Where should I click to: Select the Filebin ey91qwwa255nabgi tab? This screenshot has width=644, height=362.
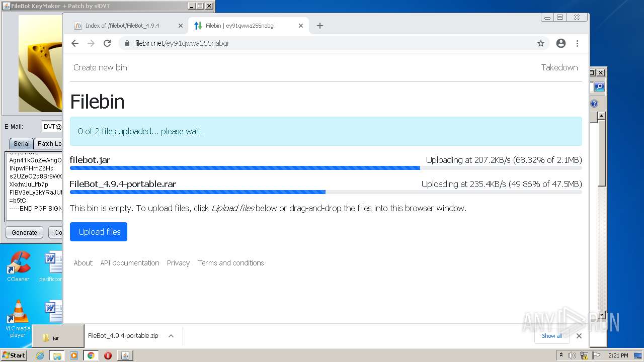coord(249,26)
